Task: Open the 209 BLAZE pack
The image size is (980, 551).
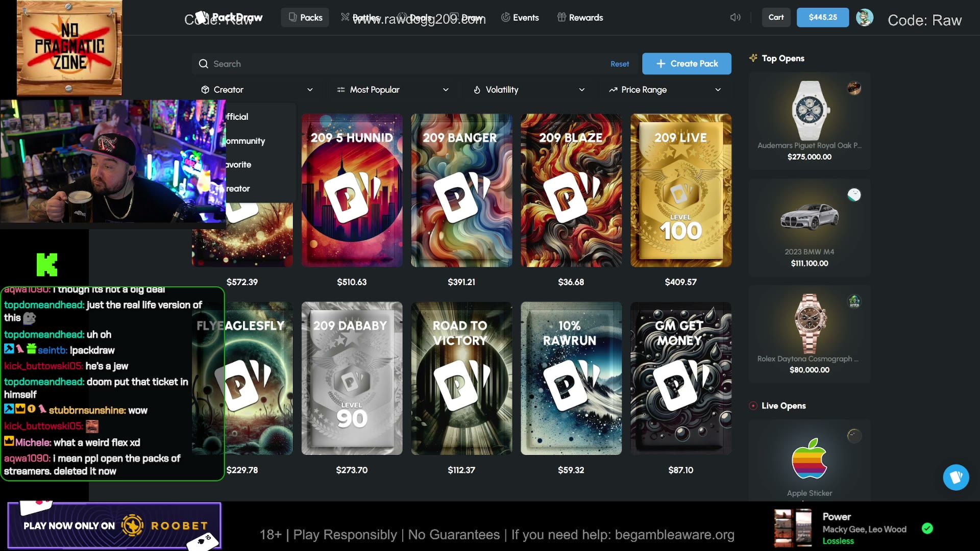Action: (x=571, y=190)
